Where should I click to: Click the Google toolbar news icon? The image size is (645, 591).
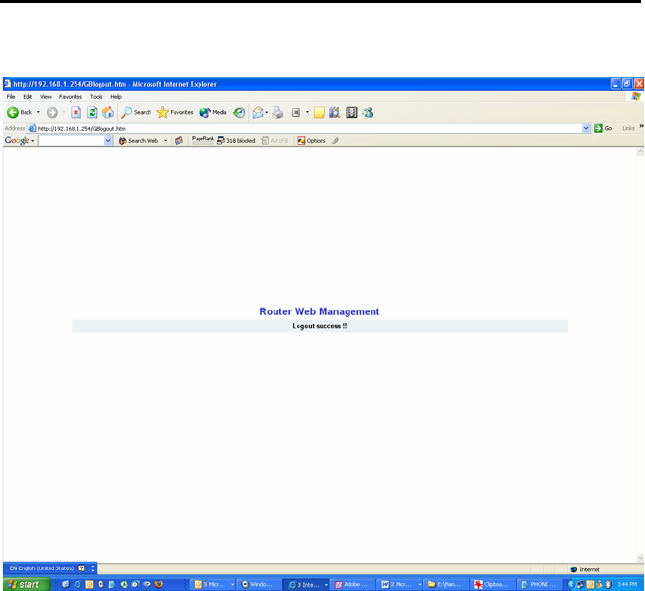[x=179, y=141]
